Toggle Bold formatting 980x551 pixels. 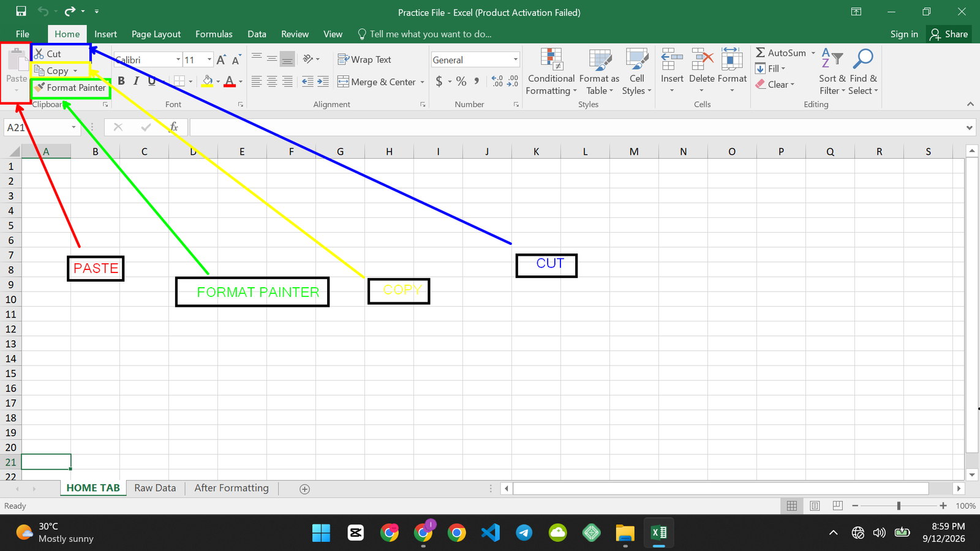click(x=121, y=81)
